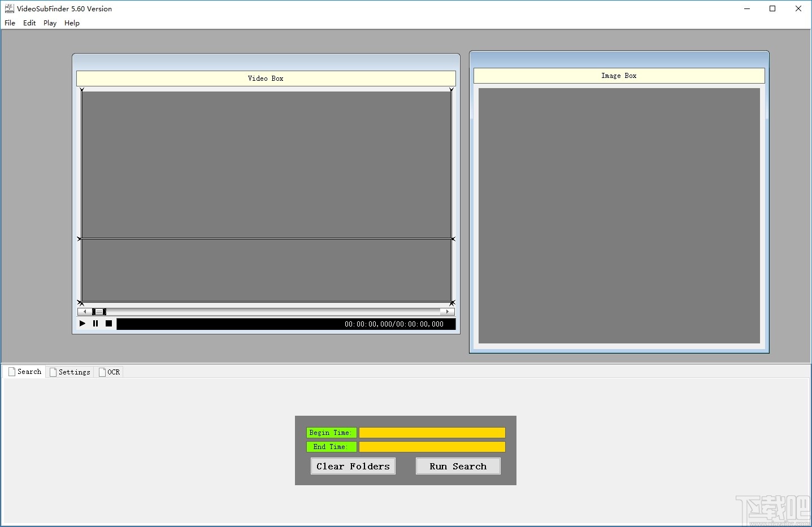
Task: Close the VideoSubFinder window
Action: coord(798,8)
